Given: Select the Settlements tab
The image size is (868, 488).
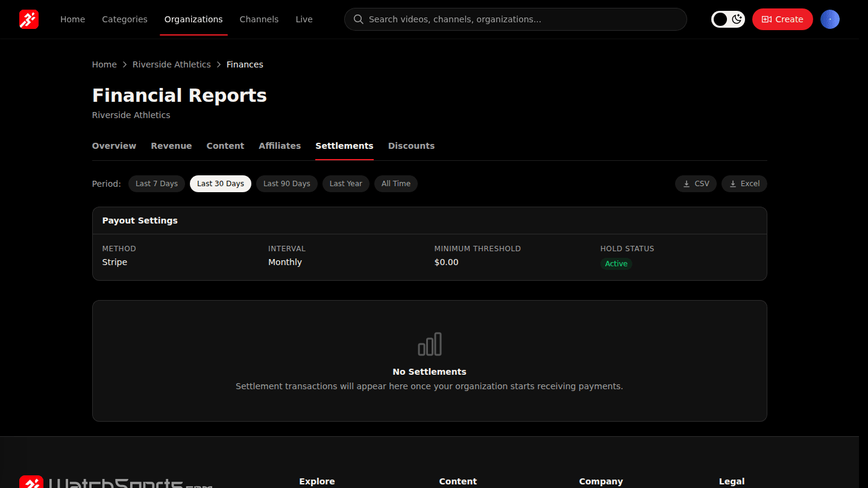Looking at the screenshot, I should click(344, 146).
